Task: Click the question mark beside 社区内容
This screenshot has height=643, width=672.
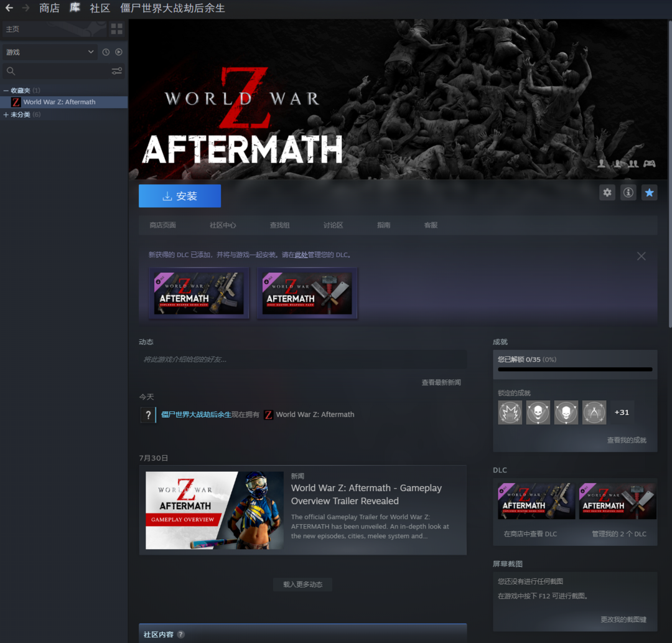Action: (181, 634)
